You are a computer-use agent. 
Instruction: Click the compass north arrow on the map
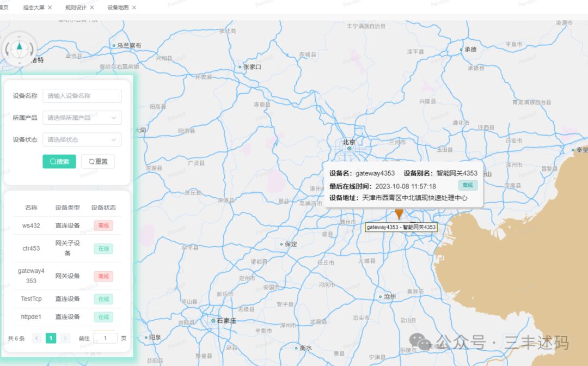(20, 46)
